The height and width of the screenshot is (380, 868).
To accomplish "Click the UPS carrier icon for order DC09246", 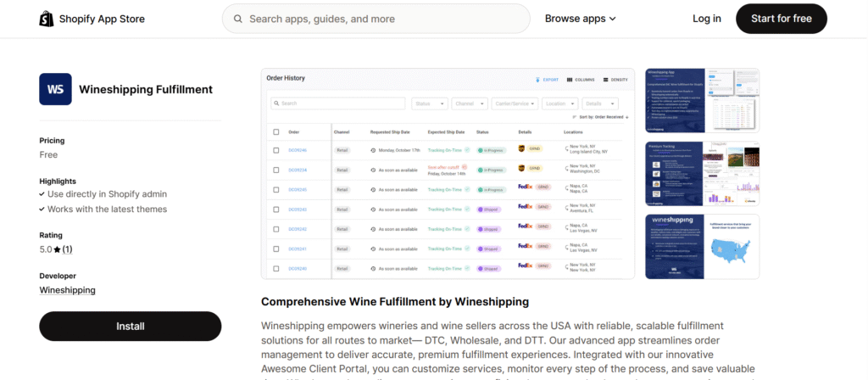I will pyautogui.click(x=521, y=149).
